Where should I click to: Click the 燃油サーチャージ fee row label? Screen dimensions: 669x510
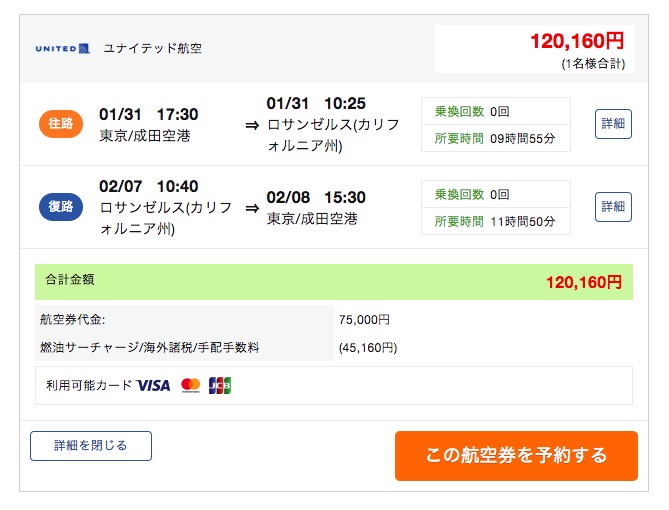click(x=149, y=348)
